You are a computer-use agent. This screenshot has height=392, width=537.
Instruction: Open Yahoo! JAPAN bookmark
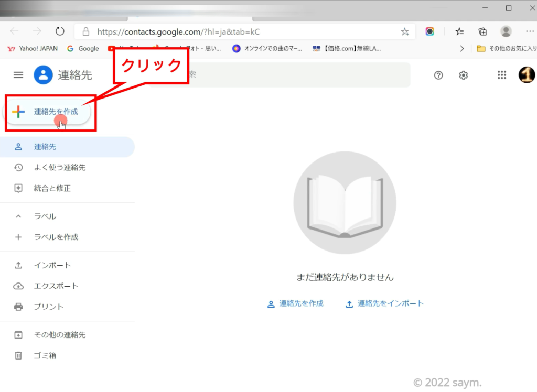(33, 49)
